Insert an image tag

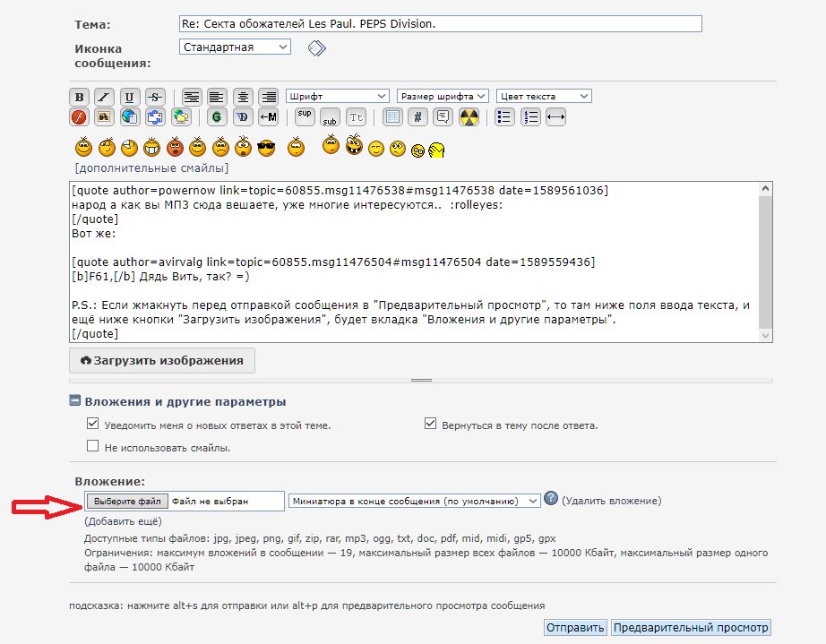click(104, 117)
